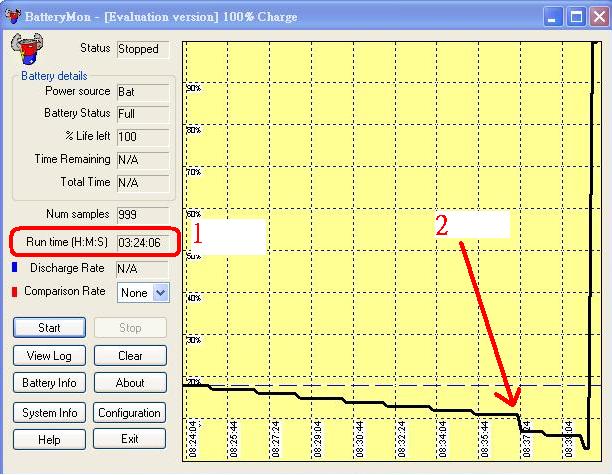Viewport: 612px width, 475px height.
Task: Click the 08:24:04 time axis label
Action: coord(192,439)
